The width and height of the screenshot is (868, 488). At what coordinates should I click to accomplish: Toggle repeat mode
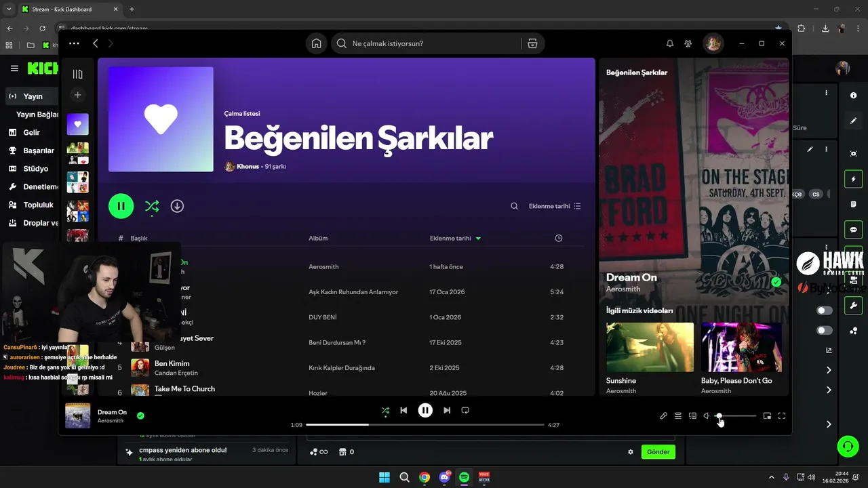click(465, 410)
